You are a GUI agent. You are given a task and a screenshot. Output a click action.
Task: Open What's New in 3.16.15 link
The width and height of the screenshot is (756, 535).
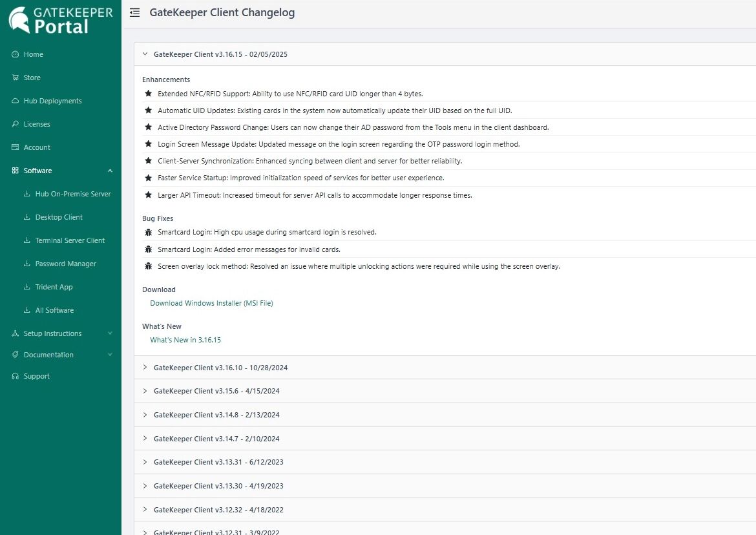click(185, 340)
